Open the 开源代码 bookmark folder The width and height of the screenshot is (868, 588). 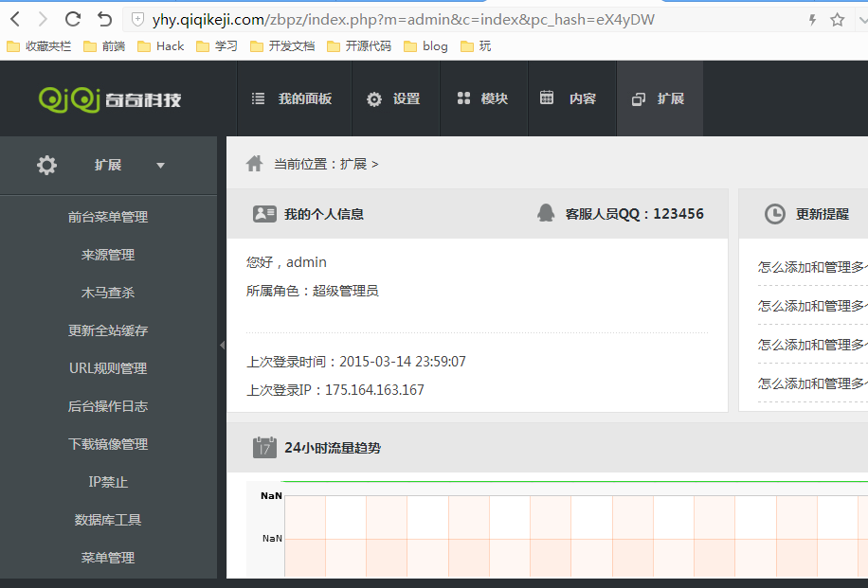pos(359,45)
